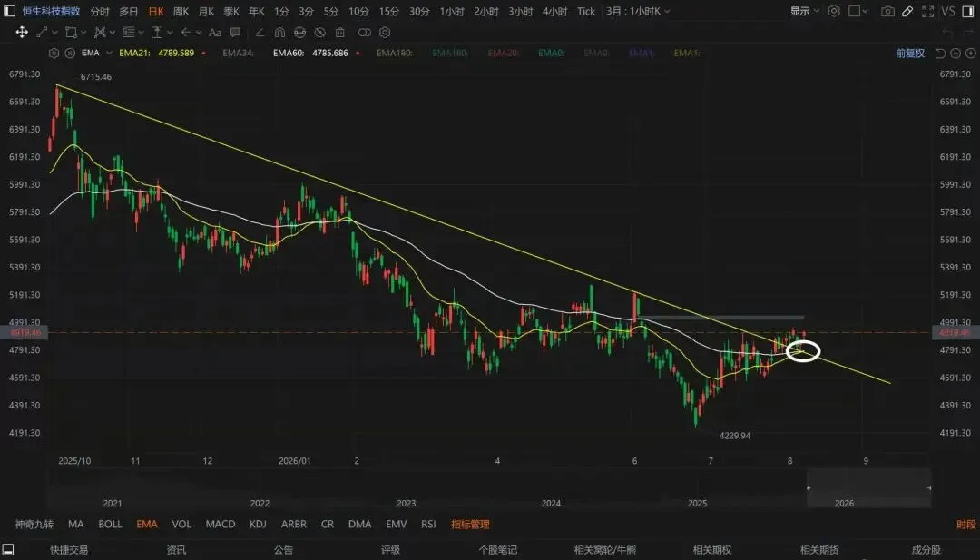This screenshot has width=980, height=560.
Task: Toggle the 神奇九转 indicator
Action: (x=34, y=525)
